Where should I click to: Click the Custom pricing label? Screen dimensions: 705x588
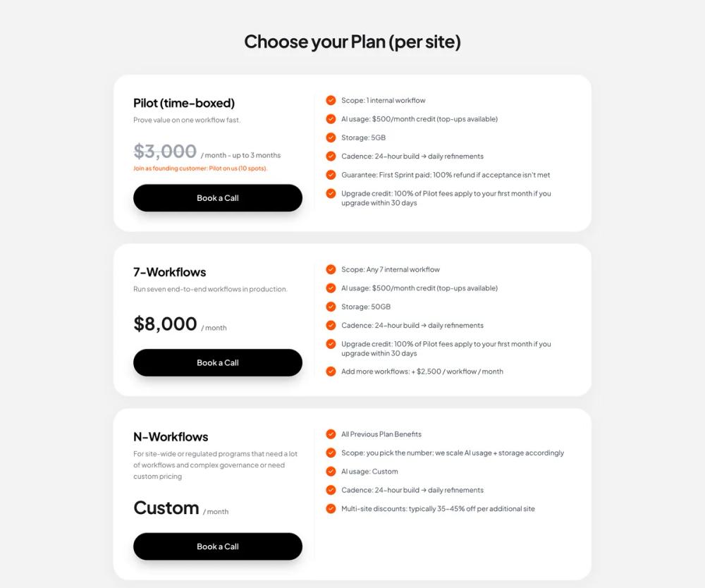click(166, 508)
